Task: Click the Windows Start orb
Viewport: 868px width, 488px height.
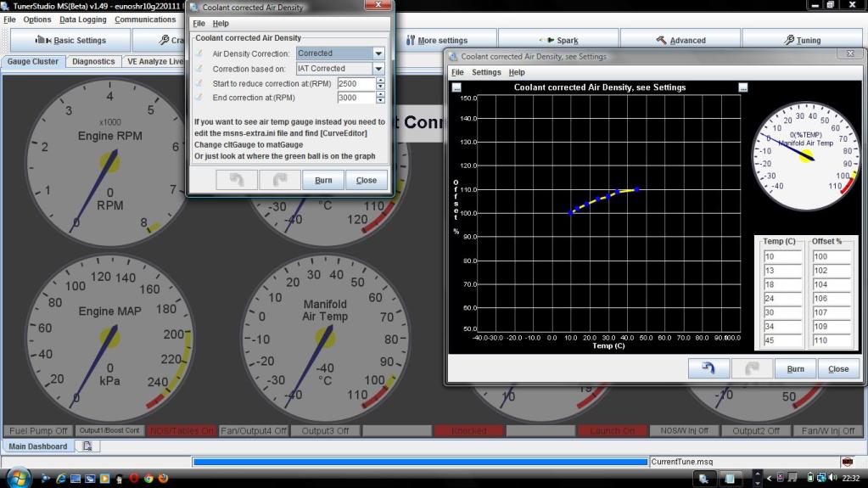Action: point(18,478)
